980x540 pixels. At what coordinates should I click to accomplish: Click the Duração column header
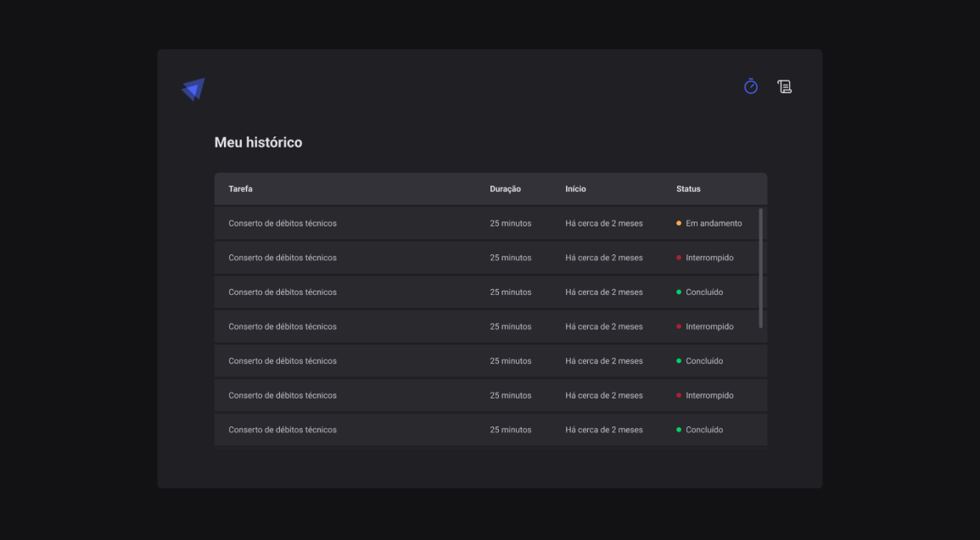click(505, 188)
